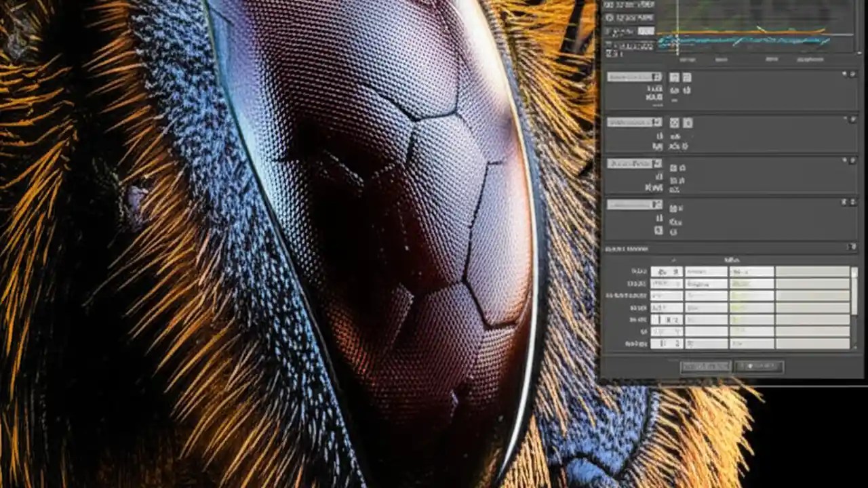This screenshot has height=488, width=868.
Task: Select the square swatch icon in the second section's row
Action: (x=688, y=123)
